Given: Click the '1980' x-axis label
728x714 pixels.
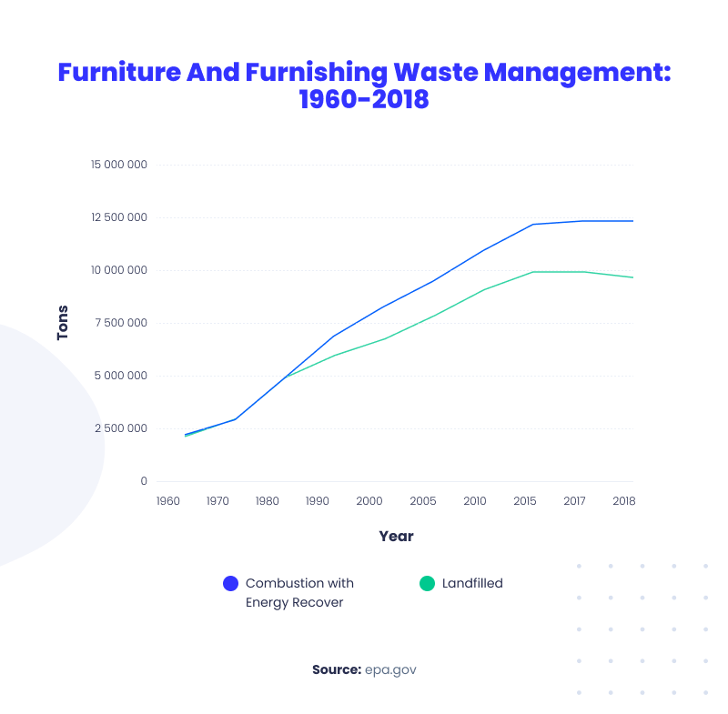Looking at the screenshot, I should click(x=268, y=501).
